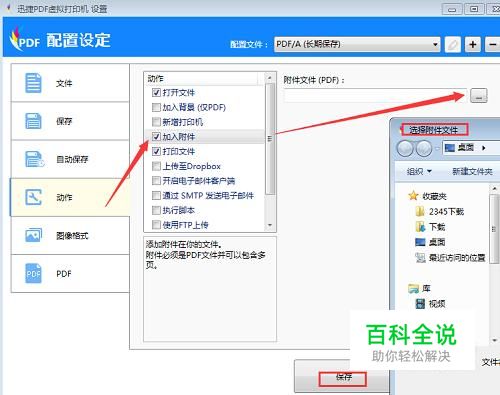Click the 收藏夹 star icon
Viewport: 500px width, 395px height.
413,196
